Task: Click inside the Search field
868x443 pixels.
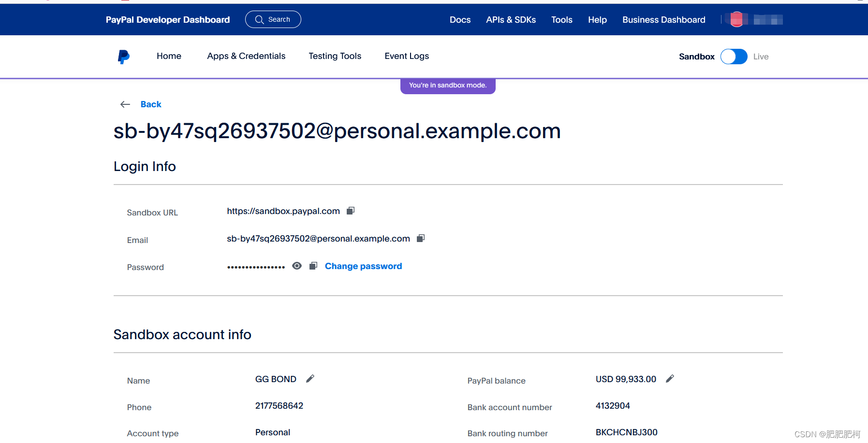Action: click(x=273, y=19)
